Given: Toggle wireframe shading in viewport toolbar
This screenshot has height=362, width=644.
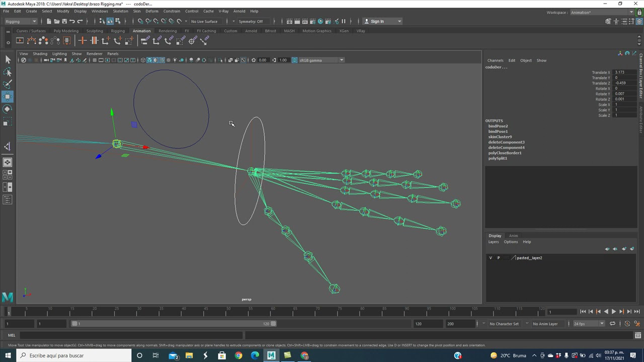Looking at the screenshot, I should [143, 60].
